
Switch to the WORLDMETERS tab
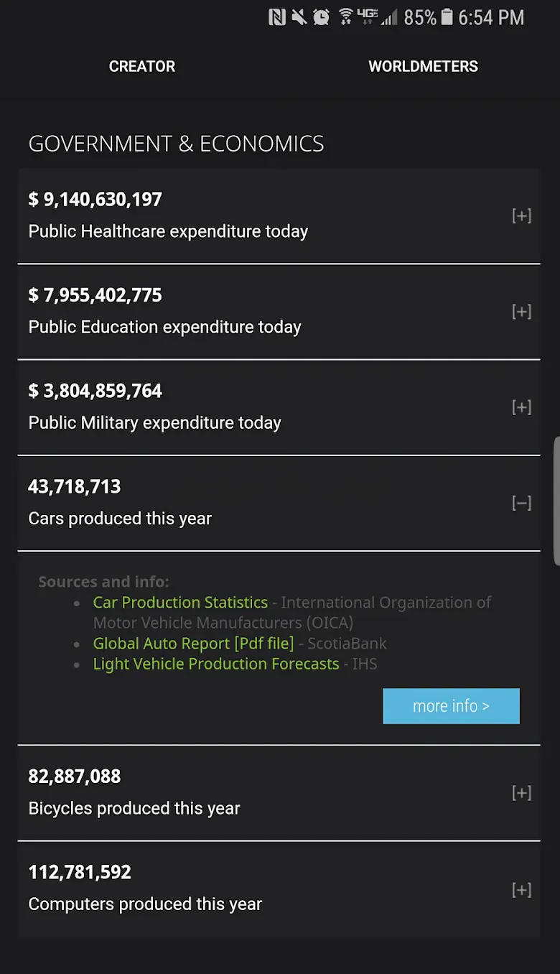click(423, 67)
